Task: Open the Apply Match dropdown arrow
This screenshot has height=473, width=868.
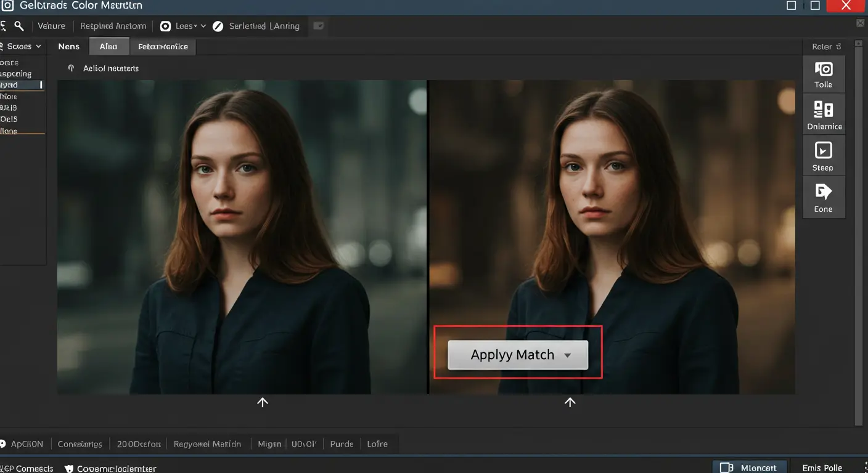Action: click(x=568, y=355)
